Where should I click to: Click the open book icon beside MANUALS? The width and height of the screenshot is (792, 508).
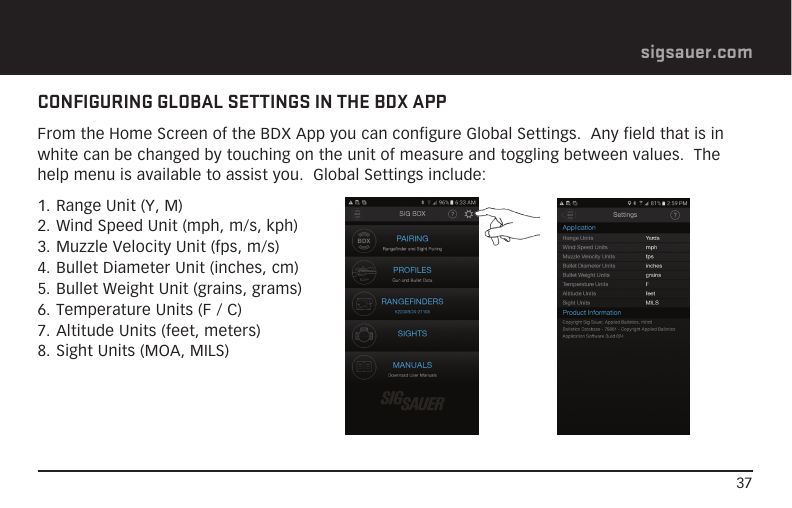364,367
